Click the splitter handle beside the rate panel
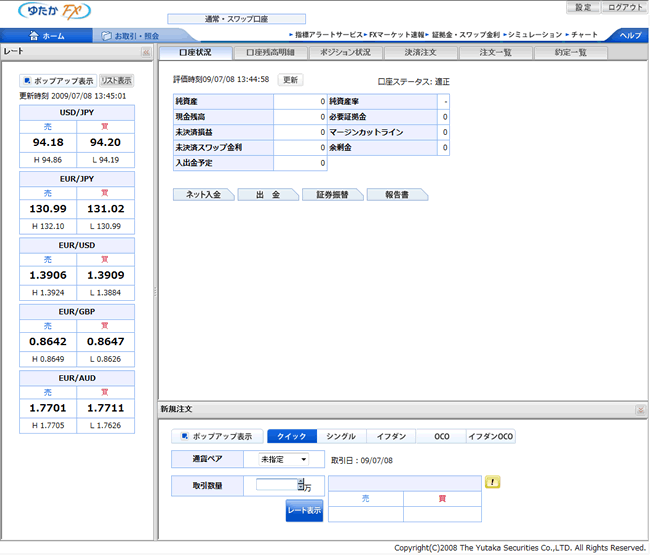 click(156, 292)
